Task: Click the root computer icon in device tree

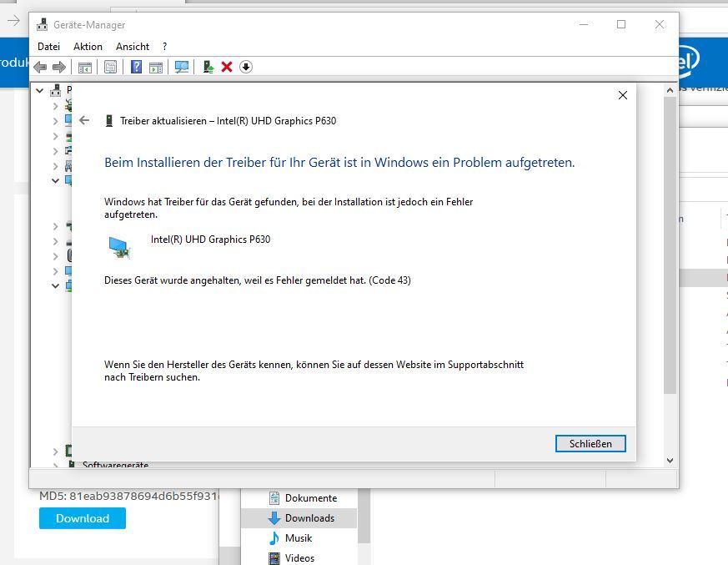Action: (56, 90)
